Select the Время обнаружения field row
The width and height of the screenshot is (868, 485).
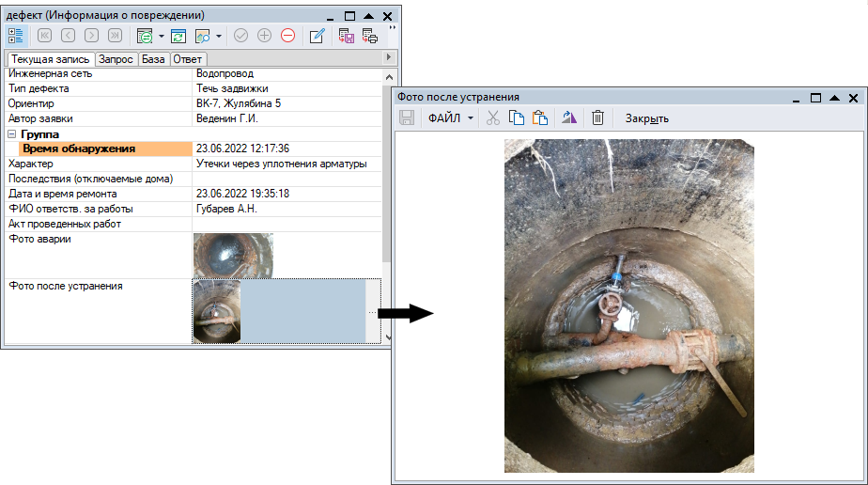click(x=79, y=149)
